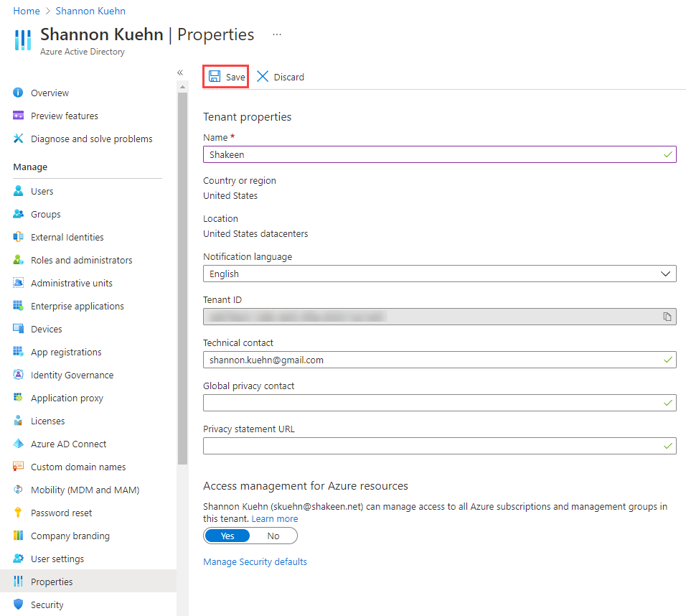
Task: Go to the Shannon Kuehn breadcrumb
Action: point(90,11)
